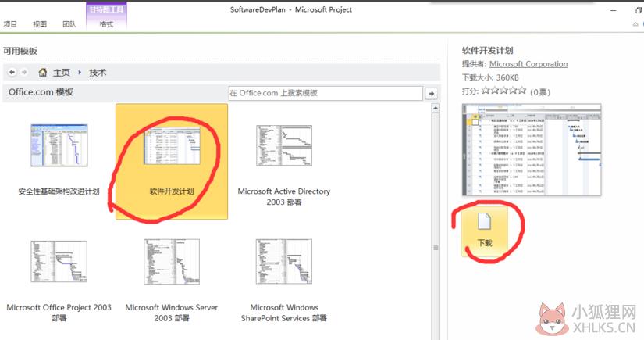This screenshot has height=340, width=644.
Task: Click the forward navigation arrow
Action: click(24, 73)
